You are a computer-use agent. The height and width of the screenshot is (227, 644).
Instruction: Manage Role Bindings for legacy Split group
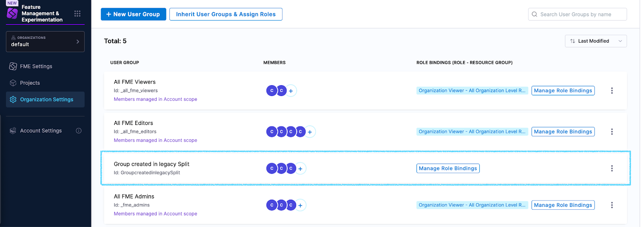[448, 168]
